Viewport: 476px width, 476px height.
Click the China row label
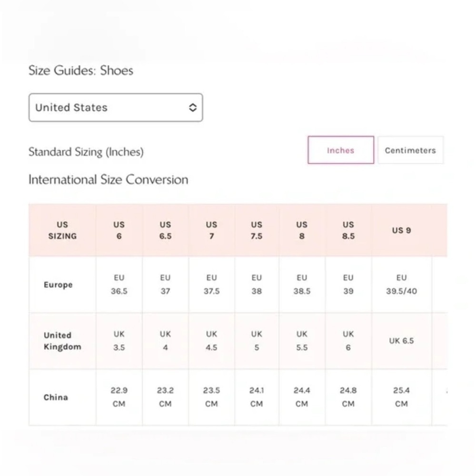click(56, 397)
